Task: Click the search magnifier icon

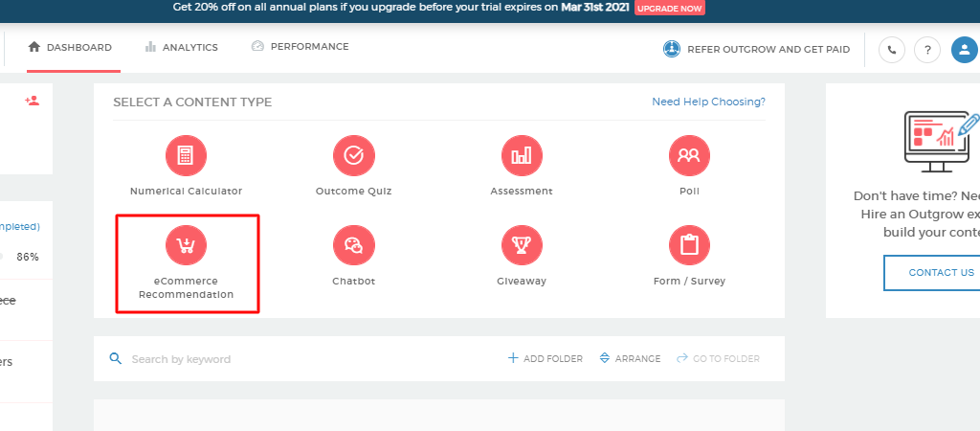Action: click(115, 358)
